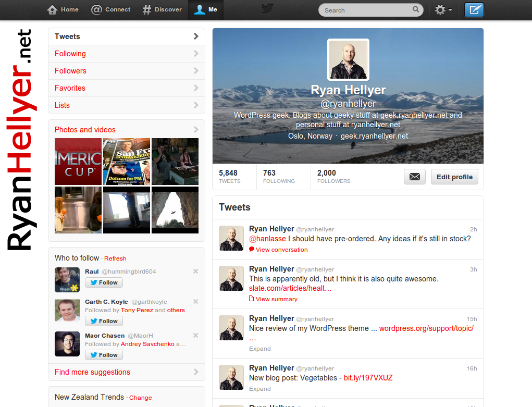Open America's Cup photo thumbnail
This screenshot has height=407, width=532.
78,162
